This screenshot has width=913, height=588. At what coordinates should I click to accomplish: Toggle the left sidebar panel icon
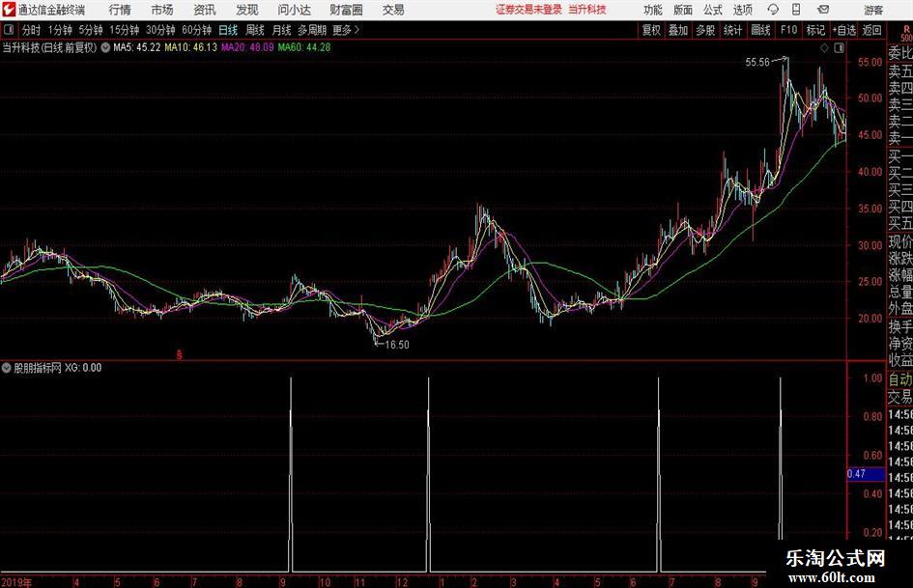9,30
